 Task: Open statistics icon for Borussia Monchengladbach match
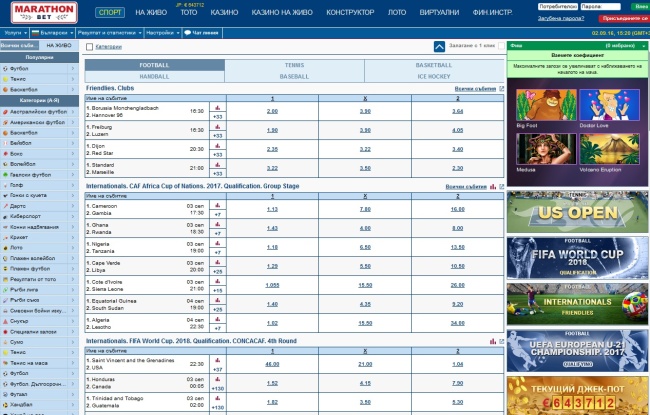click(x=218, y=108)
